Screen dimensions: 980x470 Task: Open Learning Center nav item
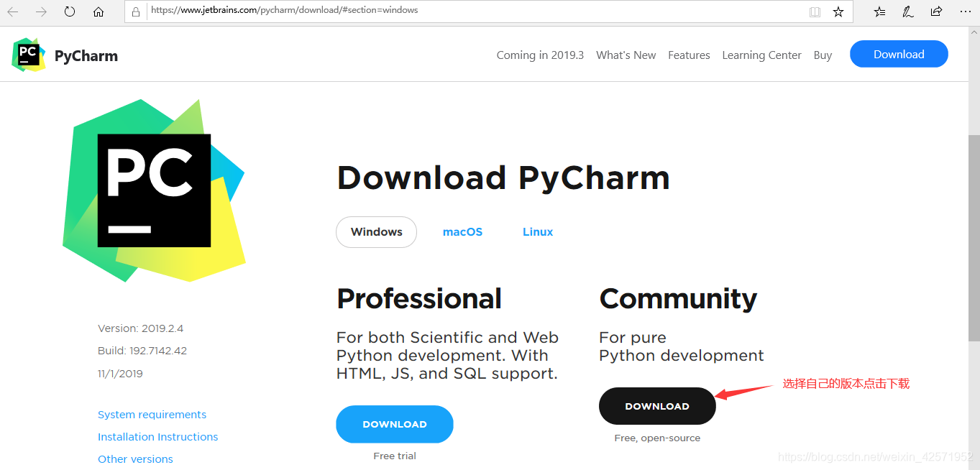(x=761, y=55)
